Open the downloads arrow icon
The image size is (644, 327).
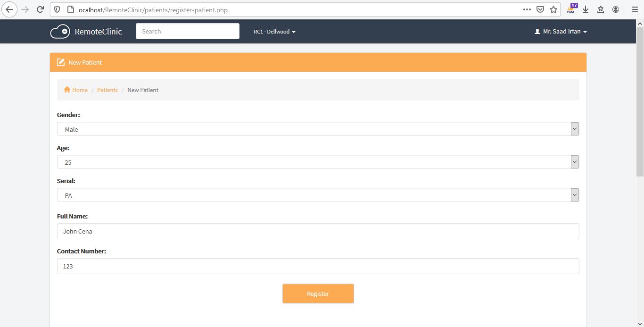click(586, 9)
